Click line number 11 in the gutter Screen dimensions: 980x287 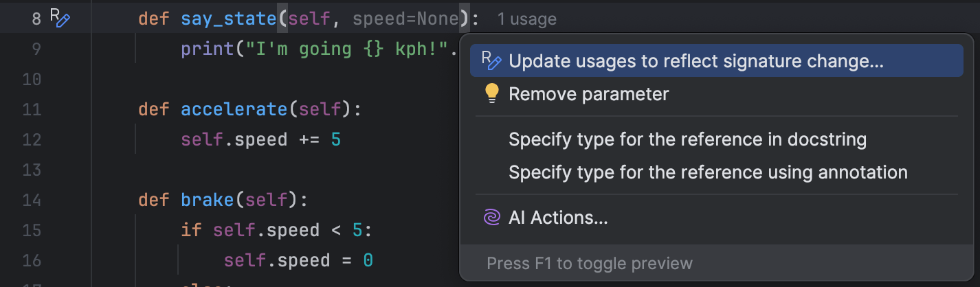pos(32,109)
